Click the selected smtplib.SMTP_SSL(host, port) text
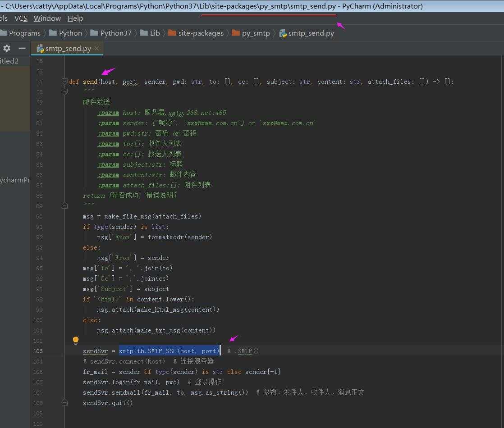The width and height of the screenshot is (504, 428). click(x=169, y=351)
